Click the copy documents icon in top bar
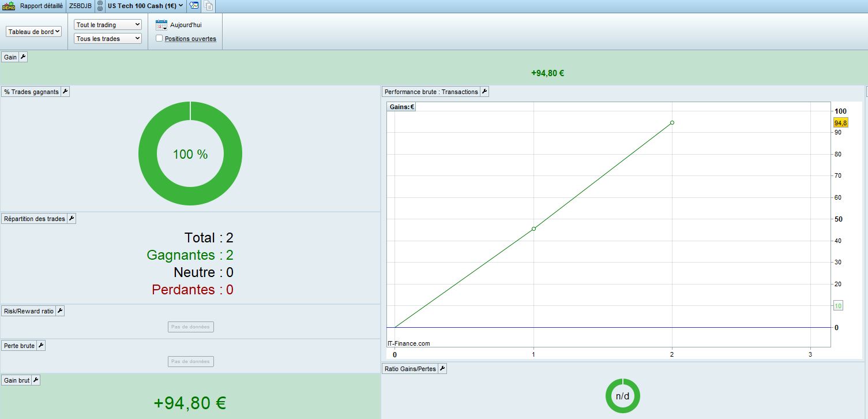868x419 pixels. click(x=208, y=6)
